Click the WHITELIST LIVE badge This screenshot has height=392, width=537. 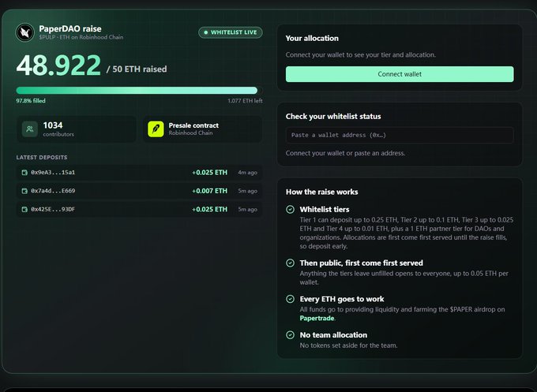(x=231, y=32)
